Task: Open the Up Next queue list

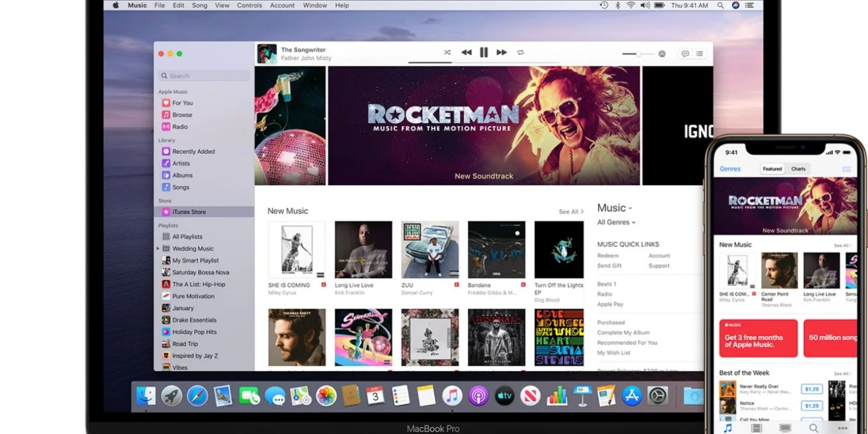Action: tap(699, 54)
